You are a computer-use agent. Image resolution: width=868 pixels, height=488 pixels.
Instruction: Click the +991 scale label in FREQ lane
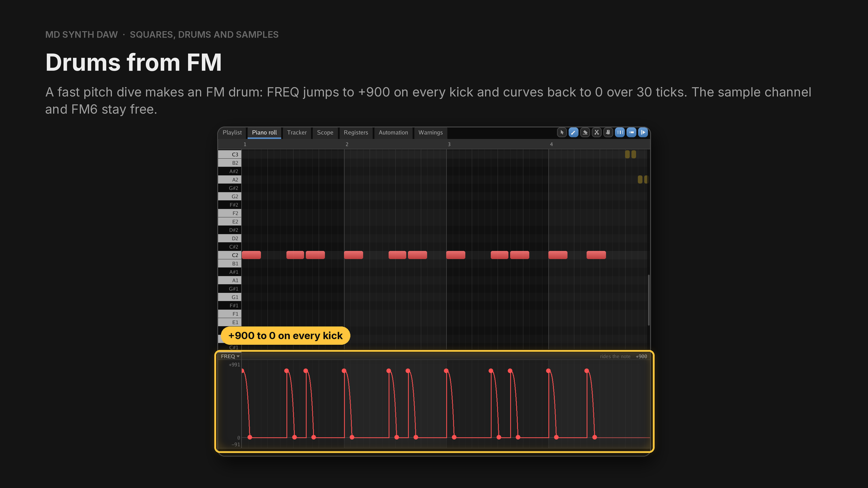[234, 365]
